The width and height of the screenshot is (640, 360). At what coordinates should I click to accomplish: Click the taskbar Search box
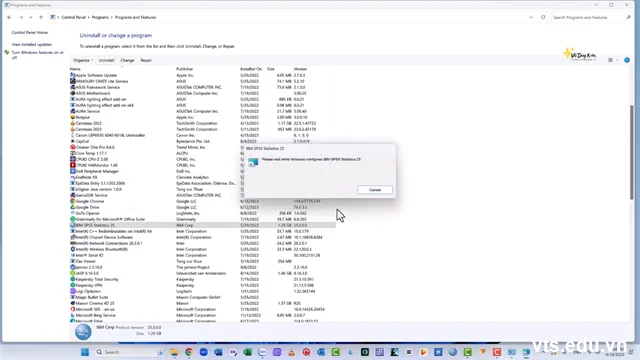(x=129, y=352)
